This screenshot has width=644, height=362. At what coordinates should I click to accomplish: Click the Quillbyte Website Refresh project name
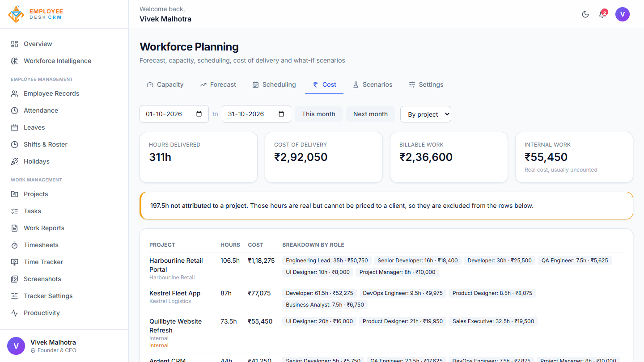[x=175, y=326]
